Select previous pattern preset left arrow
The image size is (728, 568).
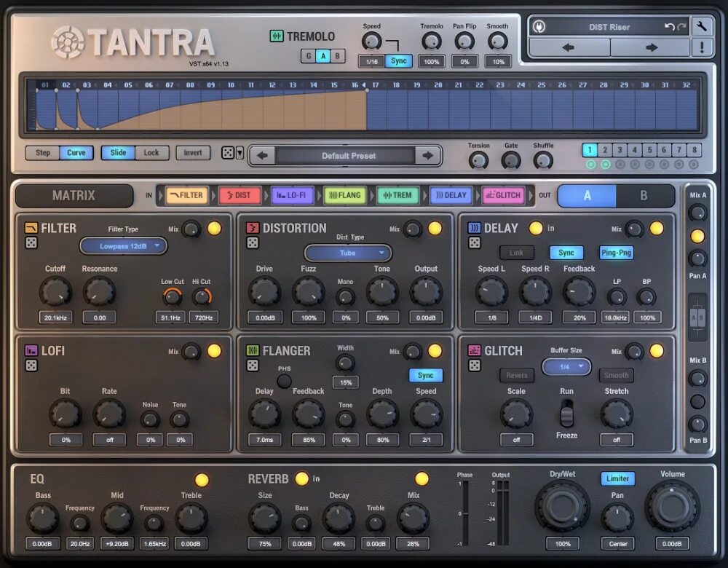tap(262, 156)
